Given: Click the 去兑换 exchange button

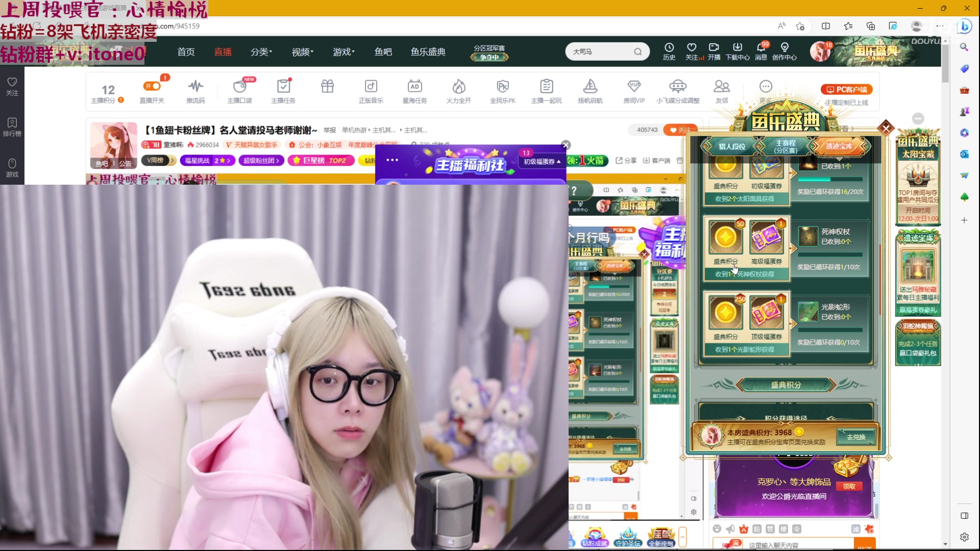Looking at the screenshot, I should click(855, 437).
